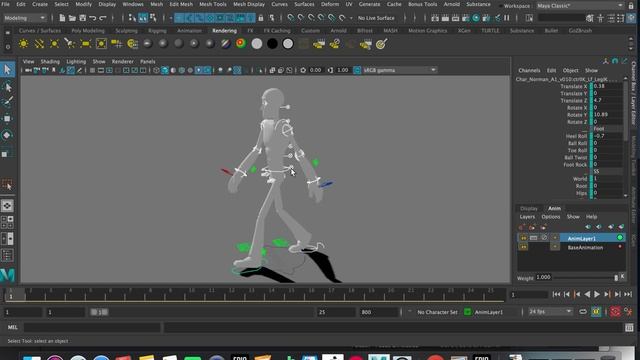
Task: Open the sRGB gamma view transform dropdown
Action: pos(399,70)
